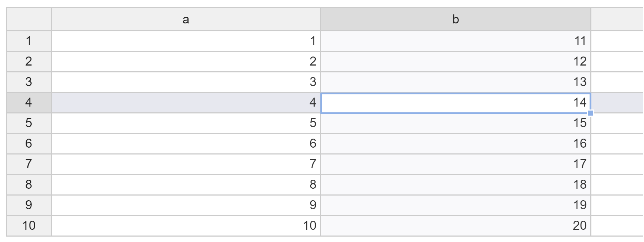This screenshot has width=644, height=242.
Task: Click row header 1
Action: click(x=29, y=41)
